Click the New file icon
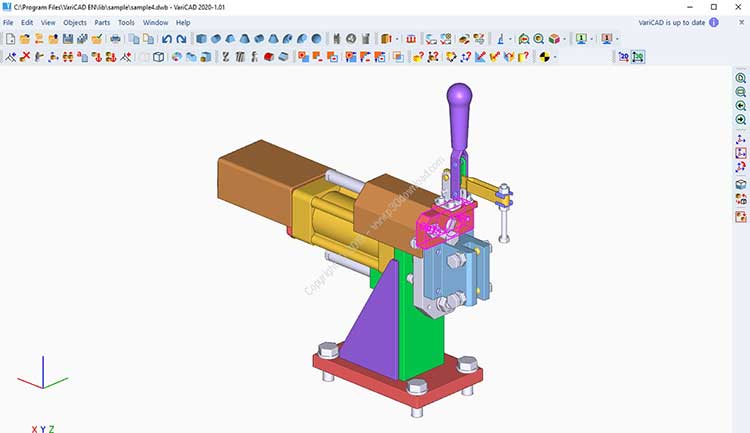The image size is (750, 433). coord(10,39)
